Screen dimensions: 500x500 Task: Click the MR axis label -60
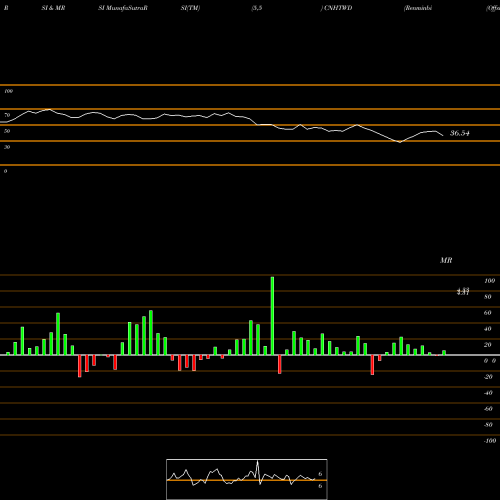488,409
